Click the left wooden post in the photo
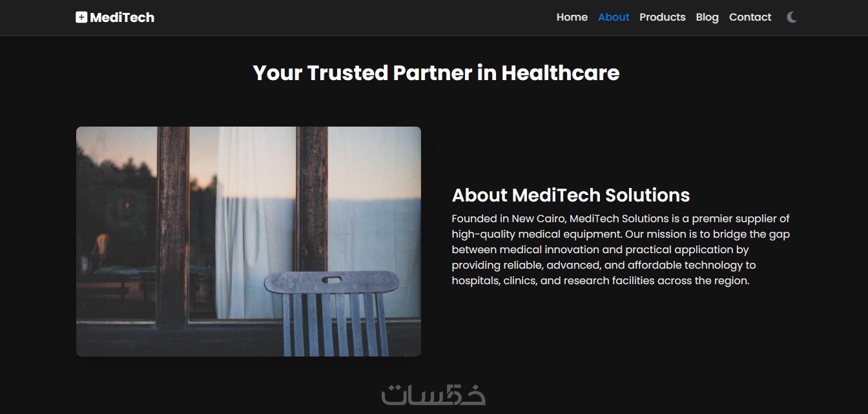The image size is (868, 414). click(x=172, y=226)
